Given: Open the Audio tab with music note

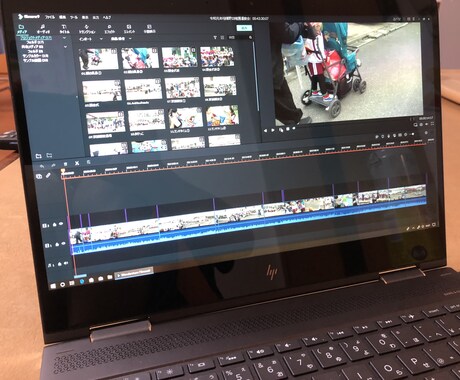Looking at the screenshot, I should (43, 29).
